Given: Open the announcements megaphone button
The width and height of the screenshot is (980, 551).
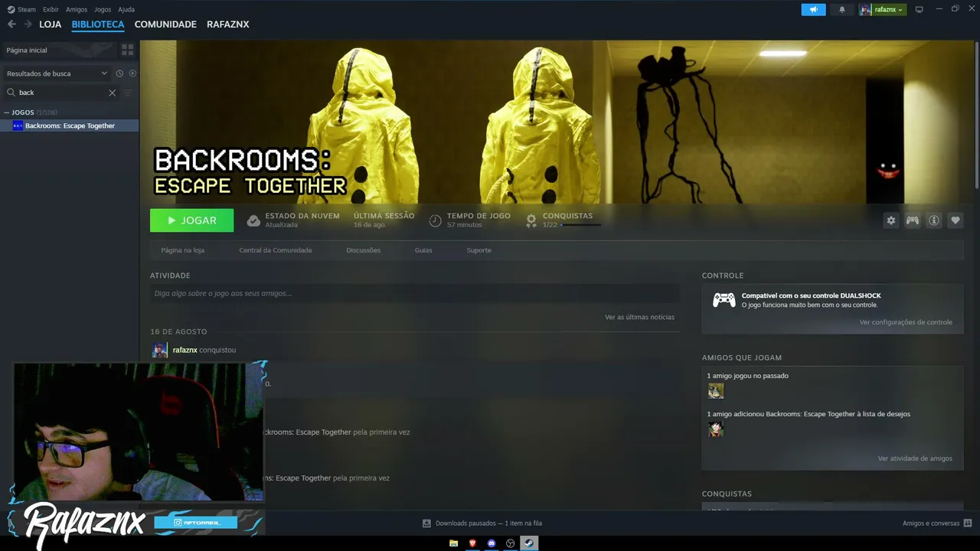Looking at the screenshot, I should click(x=814, y=9).
